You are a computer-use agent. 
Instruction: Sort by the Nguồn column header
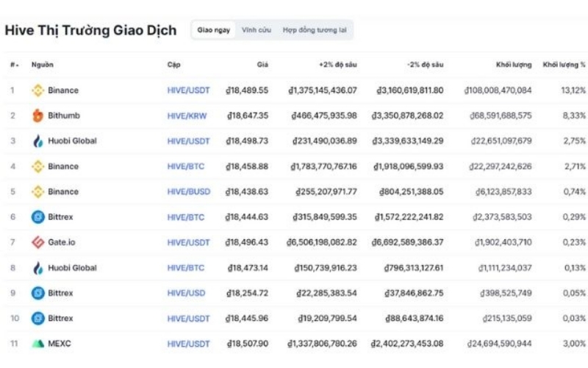point(43,65)
